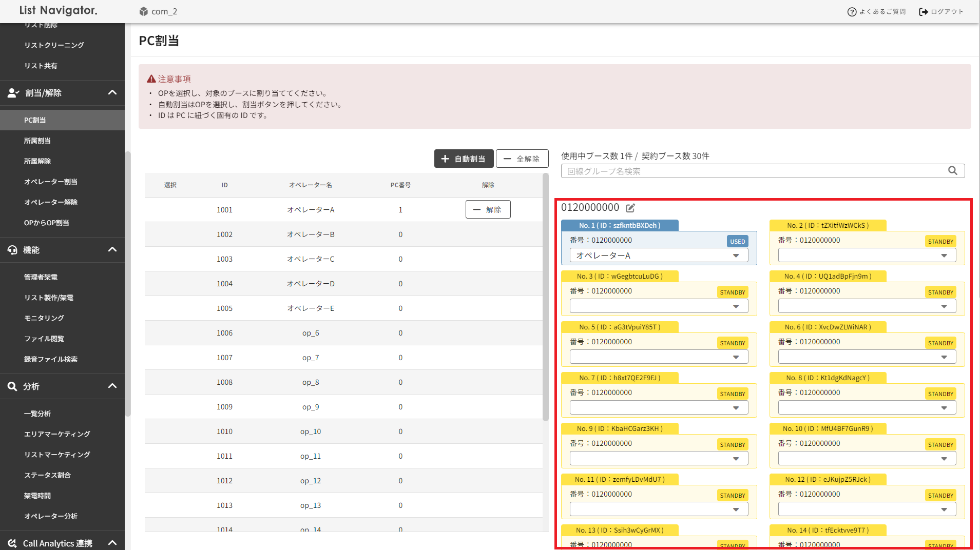This screenshot has height=550, width=980.
Task: Open エリアマーケティング in sidebar
Action: (x=62, y=434)
